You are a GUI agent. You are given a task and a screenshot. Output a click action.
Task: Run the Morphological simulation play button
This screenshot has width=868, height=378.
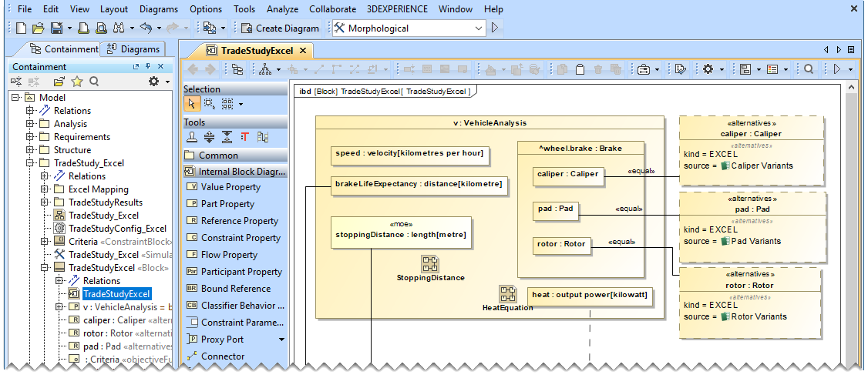[495, 28]
